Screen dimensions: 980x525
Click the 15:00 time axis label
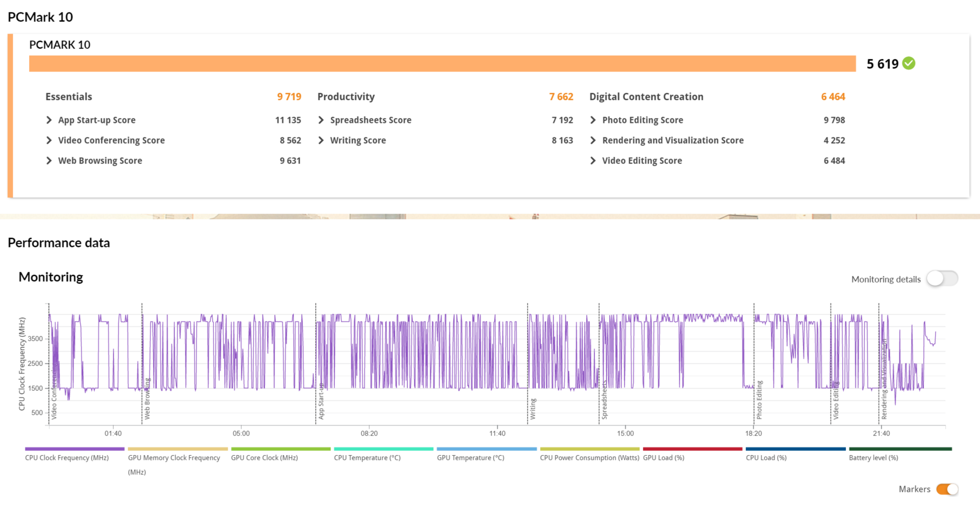(x=625, y=434)
